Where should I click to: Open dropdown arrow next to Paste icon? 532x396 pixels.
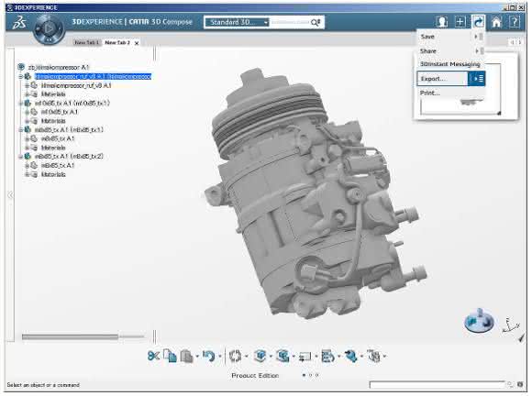[197, 356]
